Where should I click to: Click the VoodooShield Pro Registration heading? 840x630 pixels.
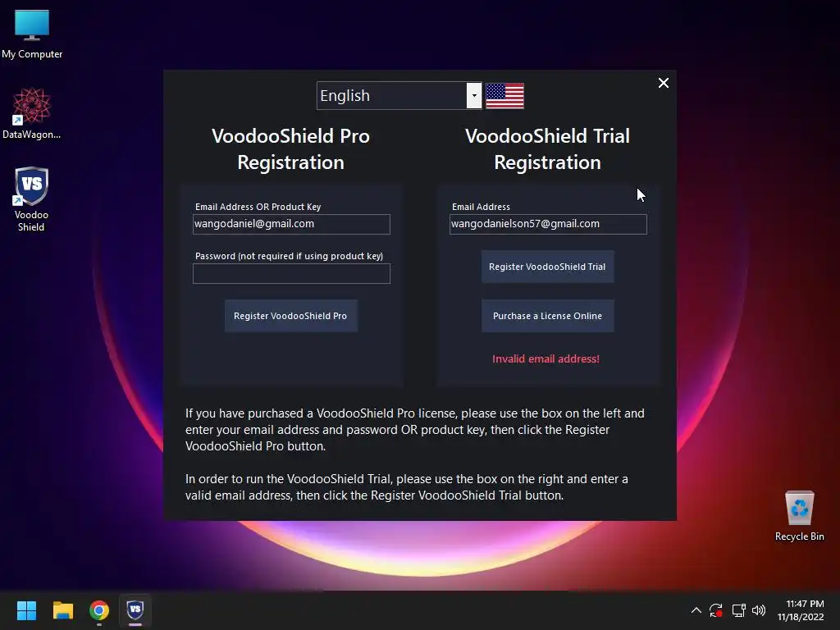pos(291,149)
